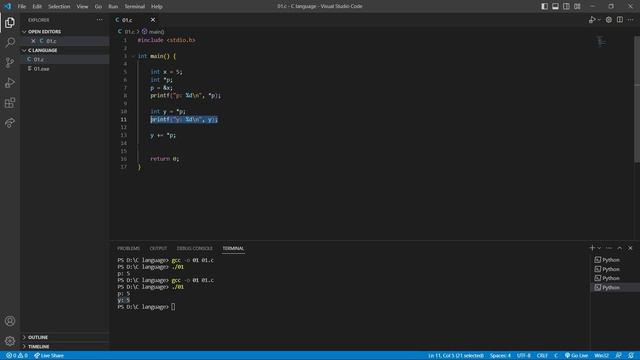
Task: Open the Extensions view
Action: click(x=10, y=102)
